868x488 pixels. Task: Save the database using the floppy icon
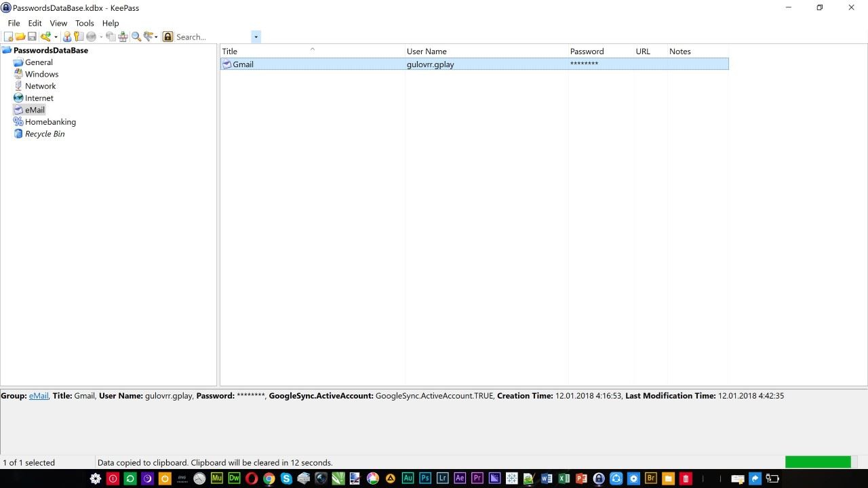pos(32,37)
